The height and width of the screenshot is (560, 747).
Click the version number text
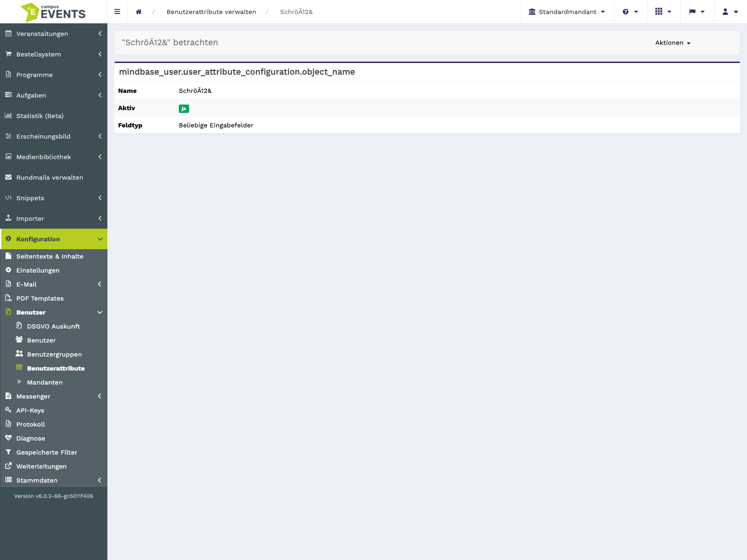pos(54,496)
